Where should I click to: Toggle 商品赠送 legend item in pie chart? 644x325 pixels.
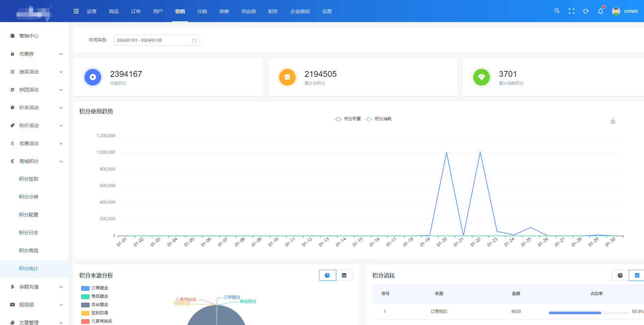point(95,296)
